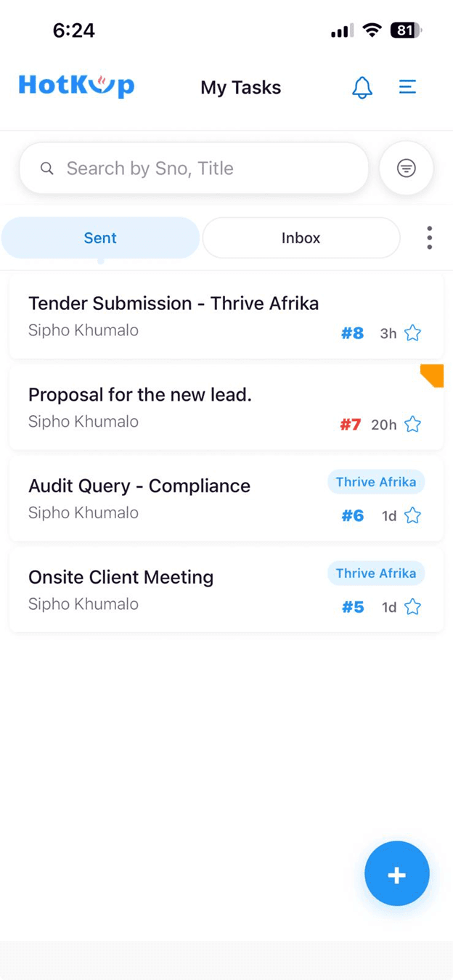Open the hamburger menu icon
Image resolution: width=453 pixels, height=980 pixels.
(x=407, y=87)
